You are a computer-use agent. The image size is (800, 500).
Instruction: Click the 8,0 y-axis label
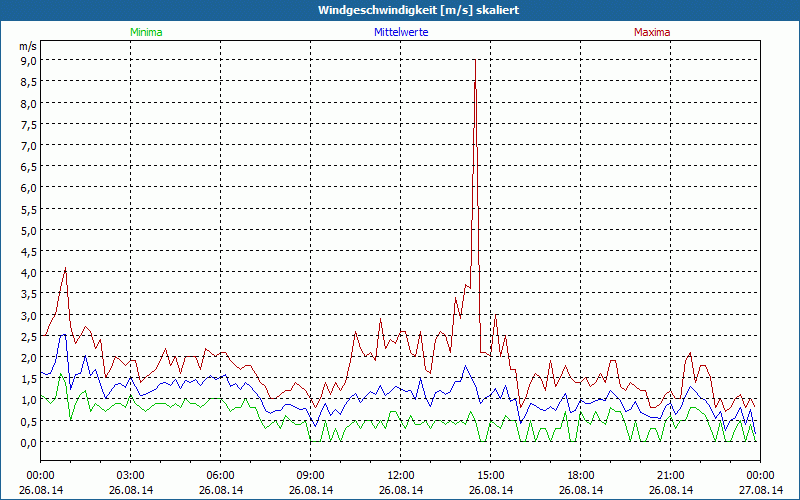[x=28, y=103]
